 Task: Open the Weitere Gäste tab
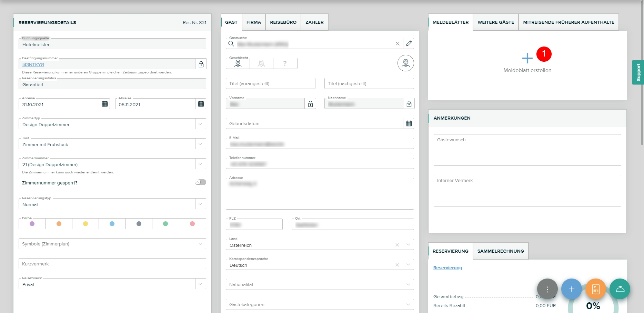point(495,22)
